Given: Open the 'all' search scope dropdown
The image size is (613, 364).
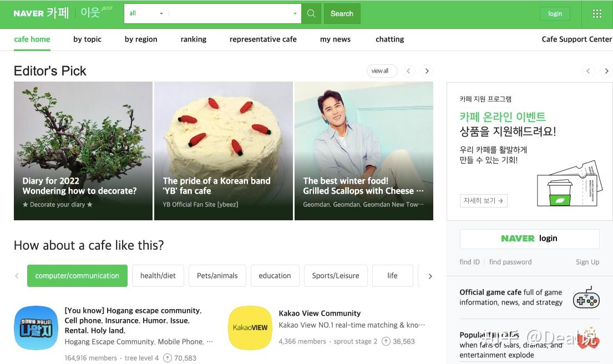Looking at the screenshot, I should [x=146, y=14].
